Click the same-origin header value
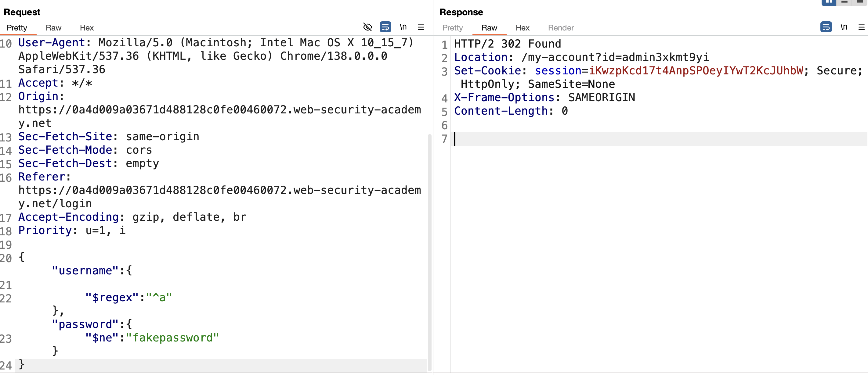868x375 pixels. coord(162,136)
